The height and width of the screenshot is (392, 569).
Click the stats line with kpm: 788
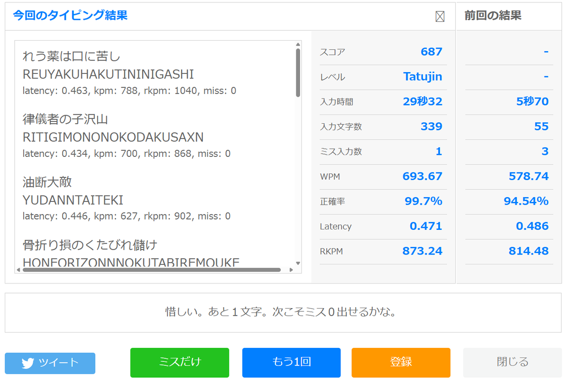point(129,91)
